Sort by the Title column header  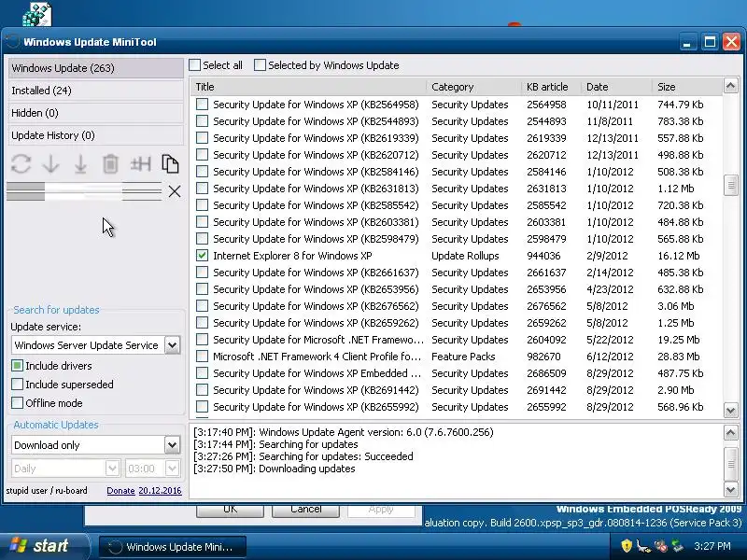309,87
